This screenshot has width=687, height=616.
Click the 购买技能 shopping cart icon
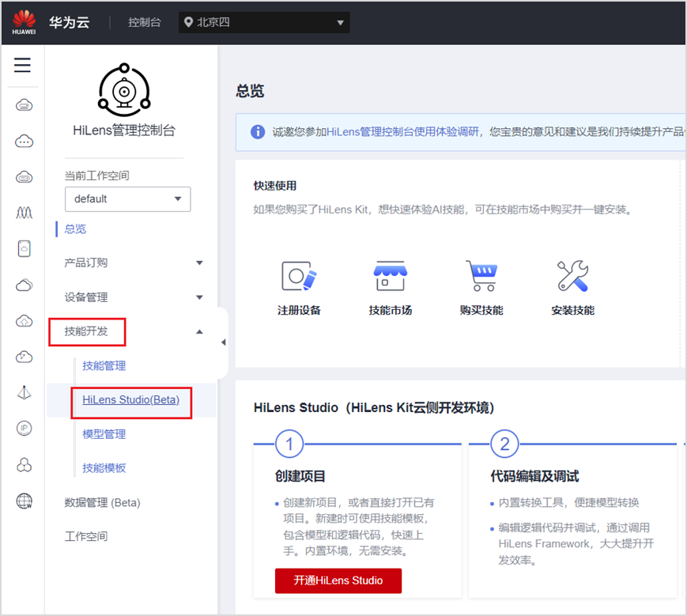click(481, 276)
